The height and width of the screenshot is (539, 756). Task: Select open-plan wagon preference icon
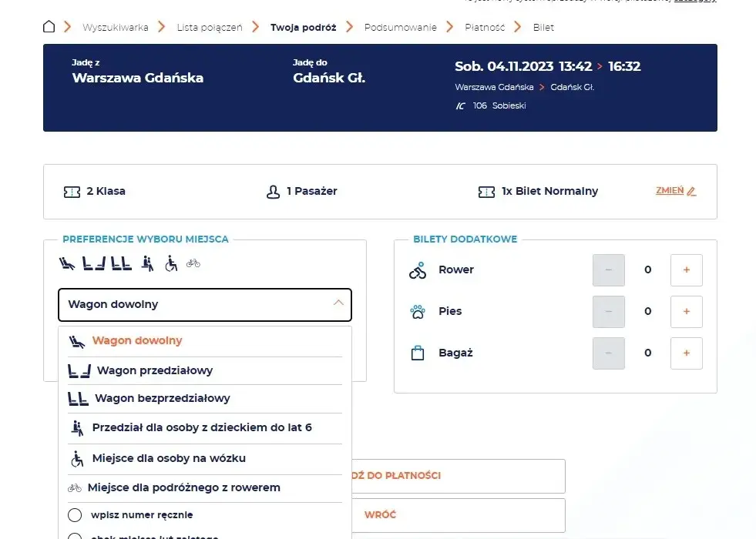click(121, 263)
